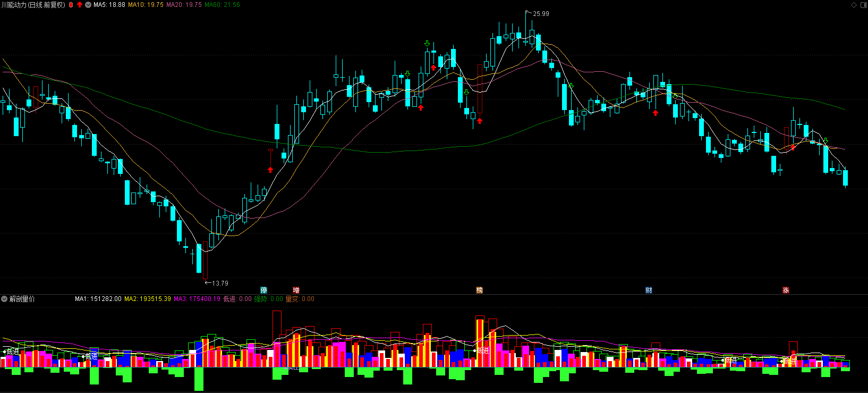
Task: Click the 解剖量价 indicator name
Action: 22,299
